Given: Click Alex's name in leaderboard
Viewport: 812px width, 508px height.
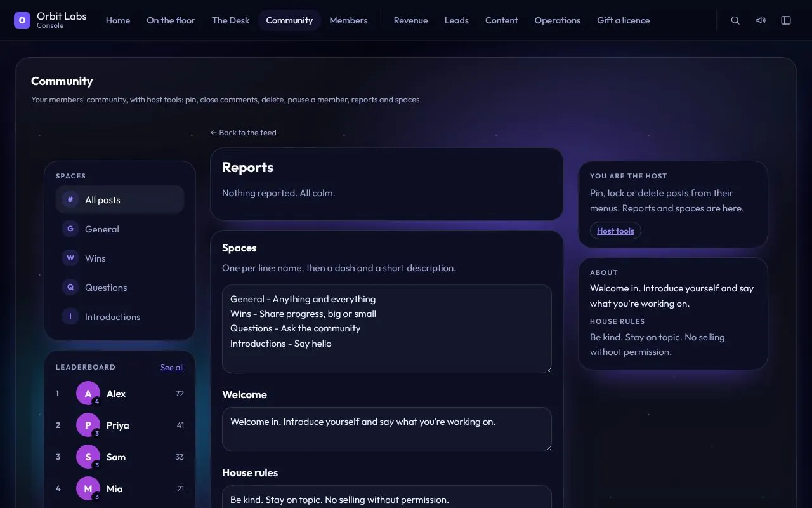Looking at the screenshot, I should click(x=116, y=394).
